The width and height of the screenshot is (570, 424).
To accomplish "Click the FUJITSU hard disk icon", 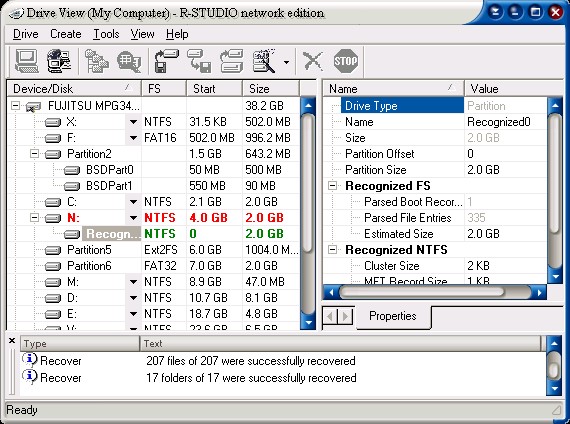I will tap(33, 107).
